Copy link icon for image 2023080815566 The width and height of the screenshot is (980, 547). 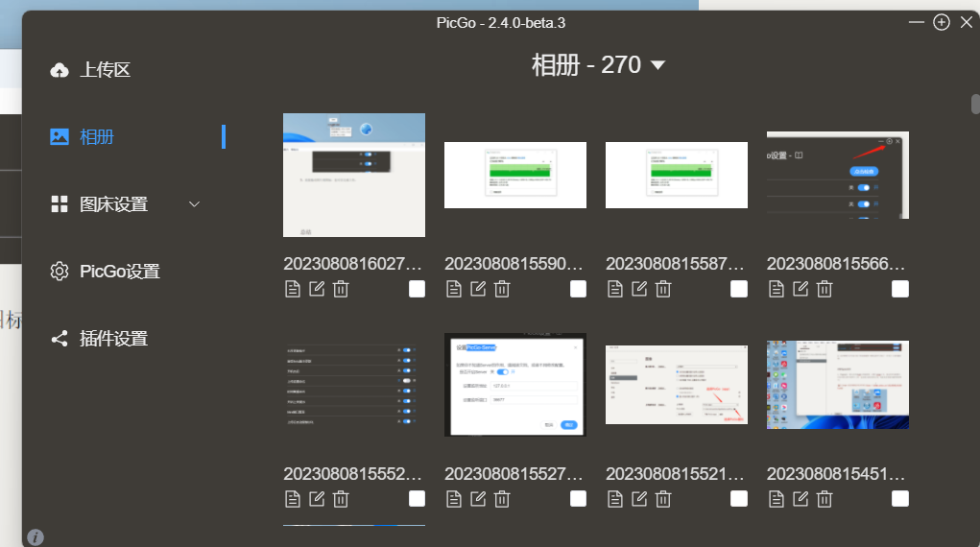click(x=777, y=289)
